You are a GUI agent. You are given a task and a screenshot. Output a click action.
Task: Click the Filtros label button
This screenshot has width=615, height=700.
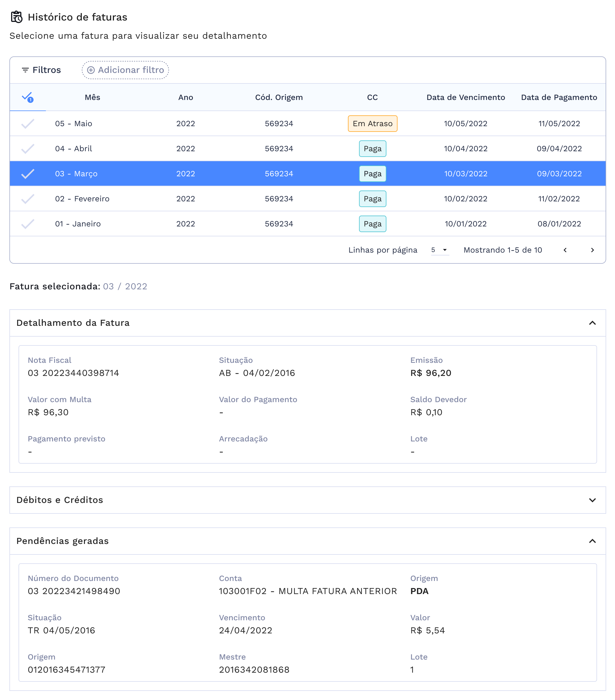tap(46, 70)
